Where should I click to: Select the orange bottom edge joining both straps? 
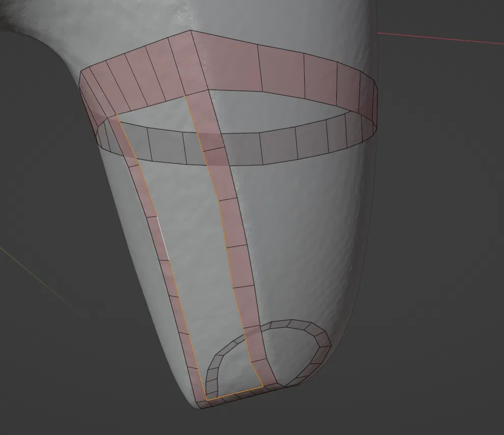tap(234, 394)
